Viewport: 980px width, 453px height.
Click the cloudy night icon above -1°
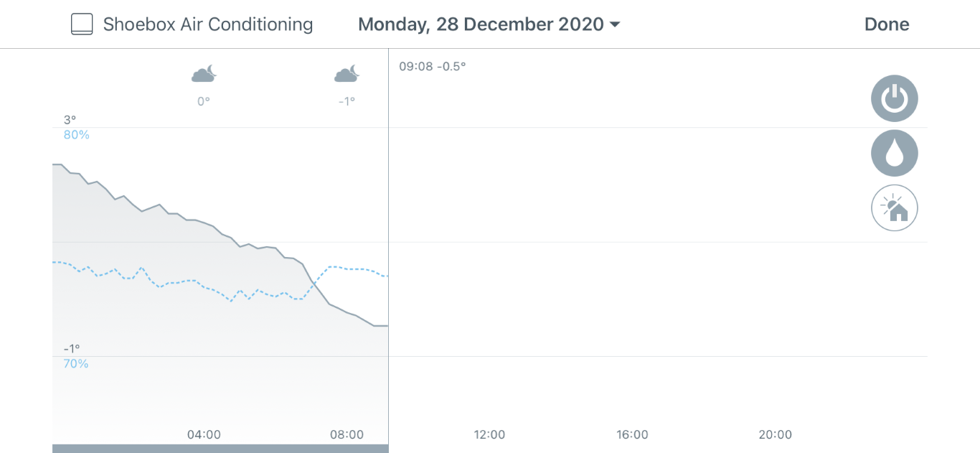pos(347,74)
